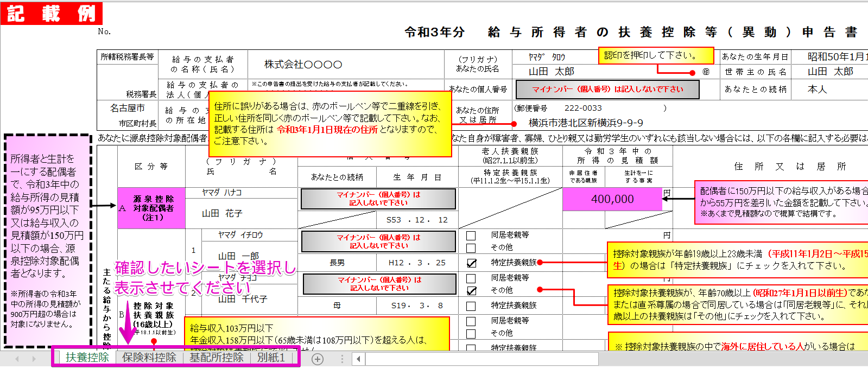Image resolution: width=868 pixels, height=369 pixels.
Task: Click the horizontal scrollbar track
Action: (482, 359)
